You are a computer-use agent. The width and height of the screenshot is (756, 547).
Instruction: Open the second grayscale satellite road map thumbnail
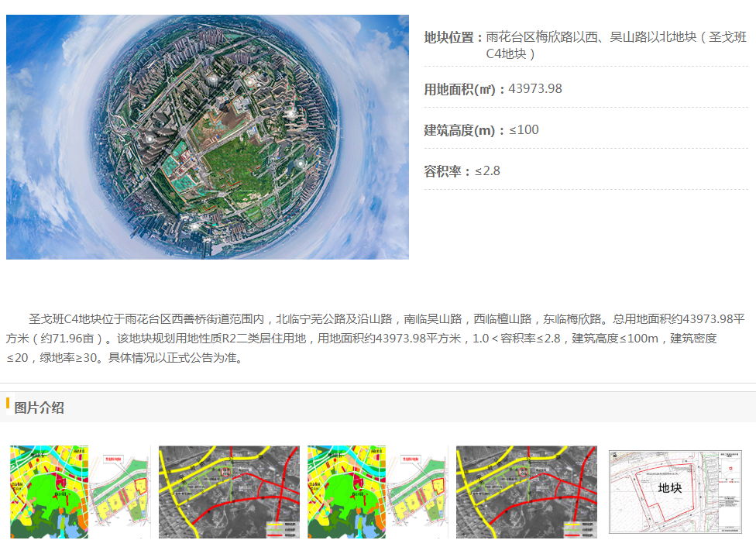[526, 491]
